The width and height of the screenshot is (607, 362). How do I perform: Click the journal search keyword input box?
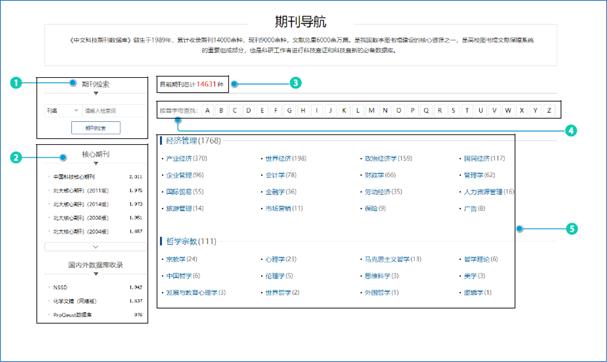[114, 110]
